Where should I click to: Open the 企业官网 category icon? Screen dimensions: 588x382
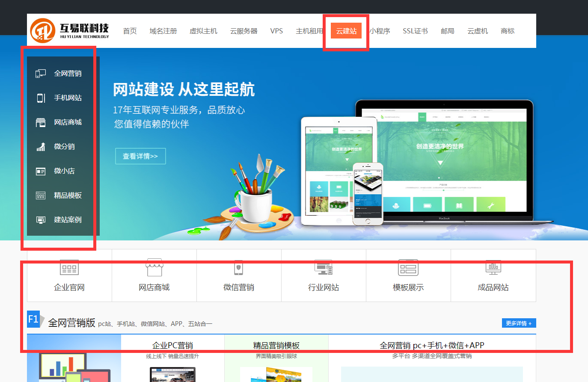69,268
